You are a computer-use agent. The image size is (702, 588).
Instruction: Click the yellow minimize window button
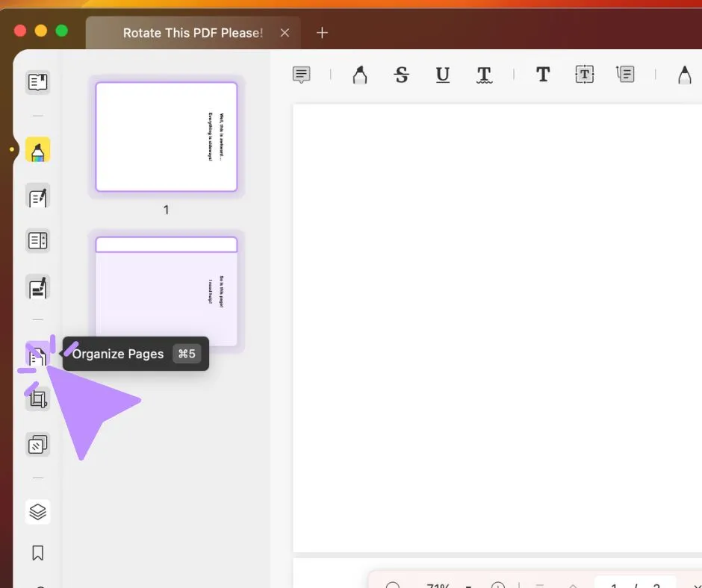click(41, 31)
